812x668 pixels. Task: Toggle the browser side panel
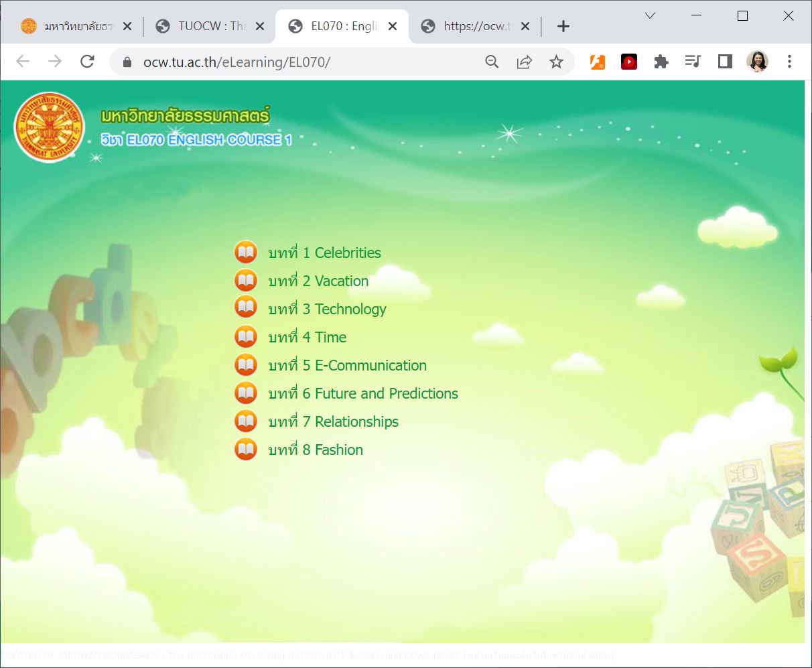pos(725,62)
